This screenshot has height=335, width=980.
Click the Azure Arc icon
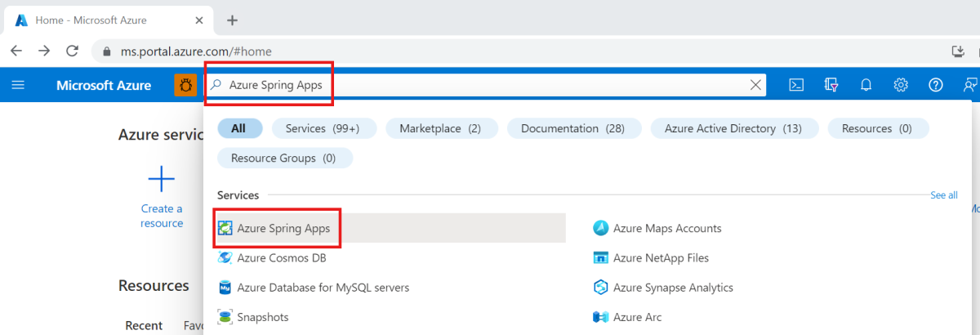tap(601, 317)
